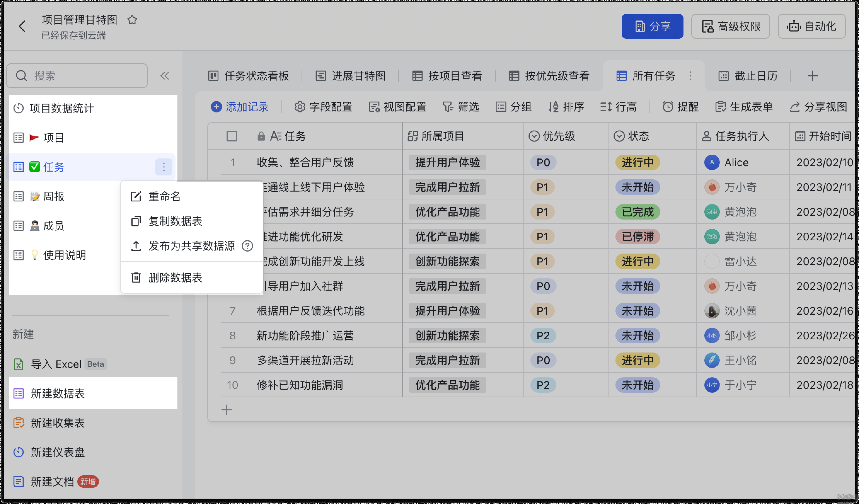
Task: Click the 未开始 status badge on row 7
Action: click(x=637, y=311)
